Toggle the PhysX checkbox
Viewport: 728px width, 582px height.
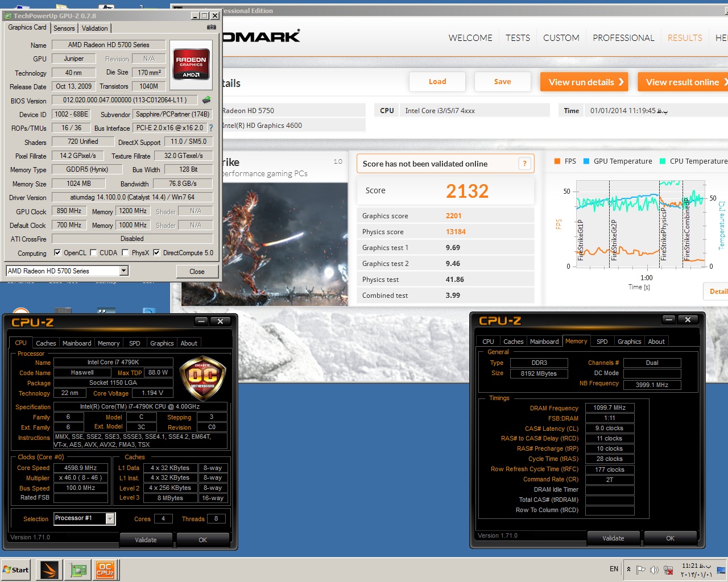(x=125, y=253)
